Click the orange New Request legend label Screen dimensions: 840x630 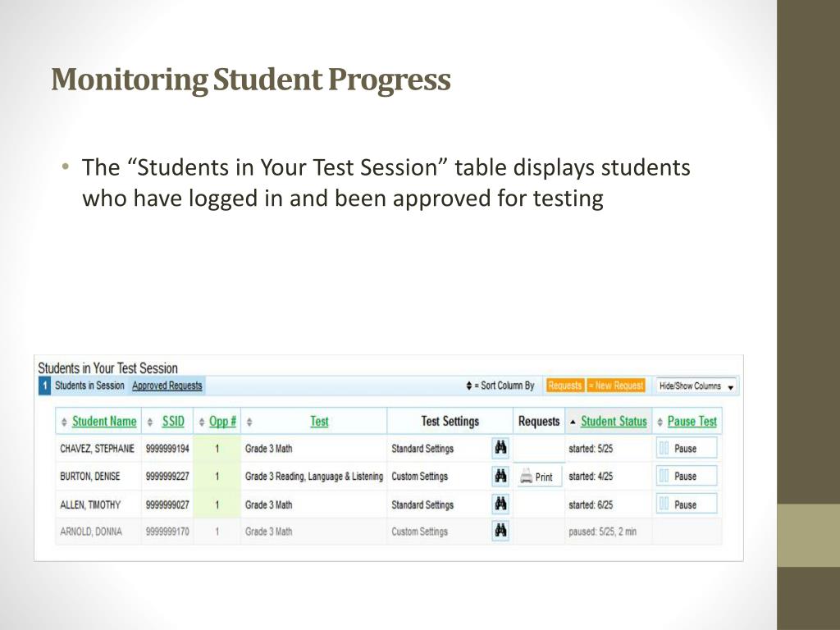(616, 386)
